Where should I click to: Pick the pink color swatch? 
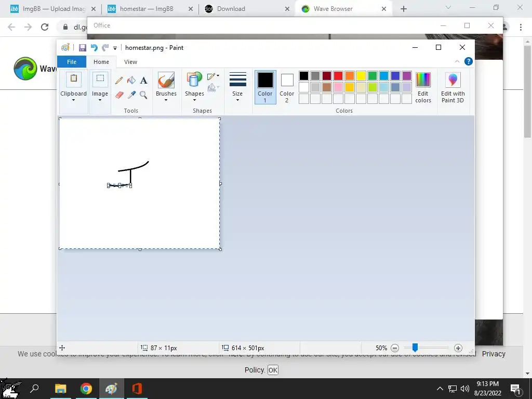click(338, 87)
